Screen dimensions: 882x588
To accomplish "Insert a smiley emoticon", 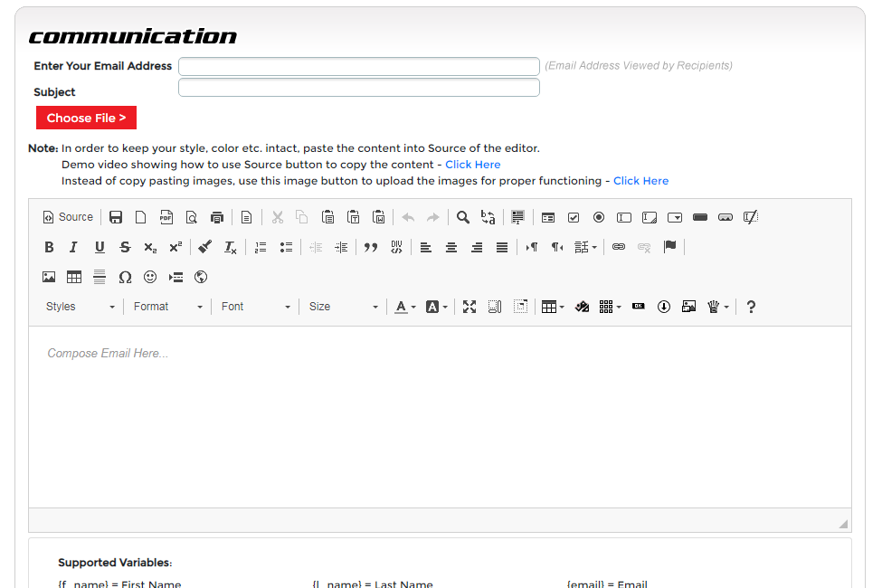I will [x=150, y=277].
